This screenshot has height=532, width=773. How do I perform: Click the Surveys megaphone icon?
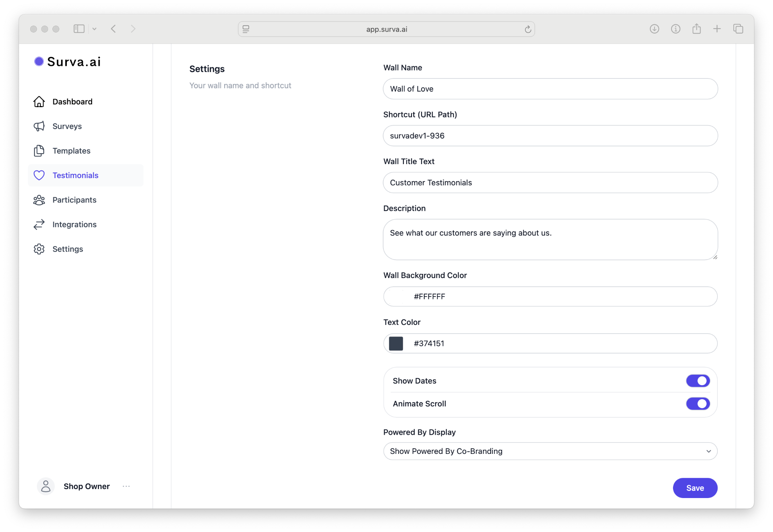[39, 126]
